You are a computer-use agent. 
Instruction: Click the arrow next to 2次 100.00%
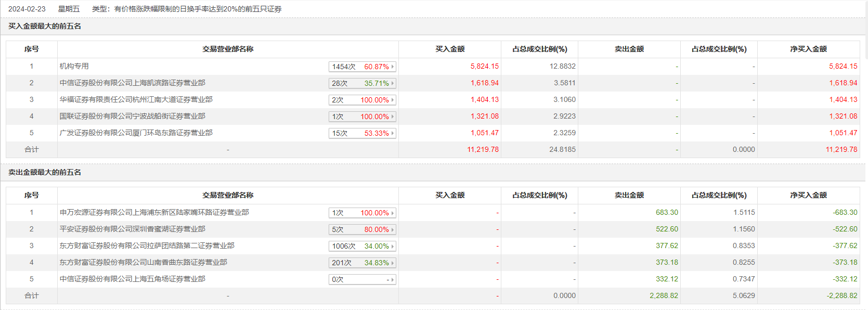click(x=393, y=100)
